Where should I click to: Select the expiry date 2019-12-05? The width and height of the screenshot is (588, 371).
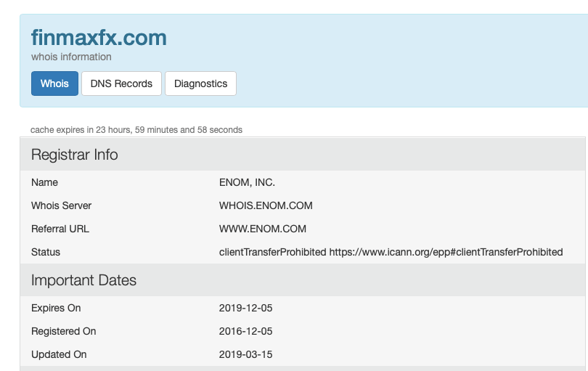[245, 308]
